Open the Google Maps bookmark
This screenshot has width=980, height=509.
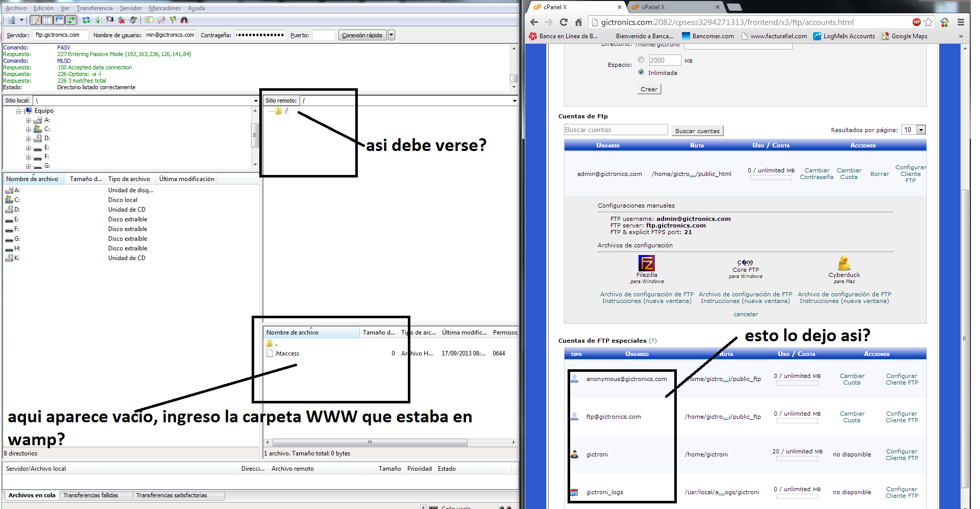click(x=904, y=36)
